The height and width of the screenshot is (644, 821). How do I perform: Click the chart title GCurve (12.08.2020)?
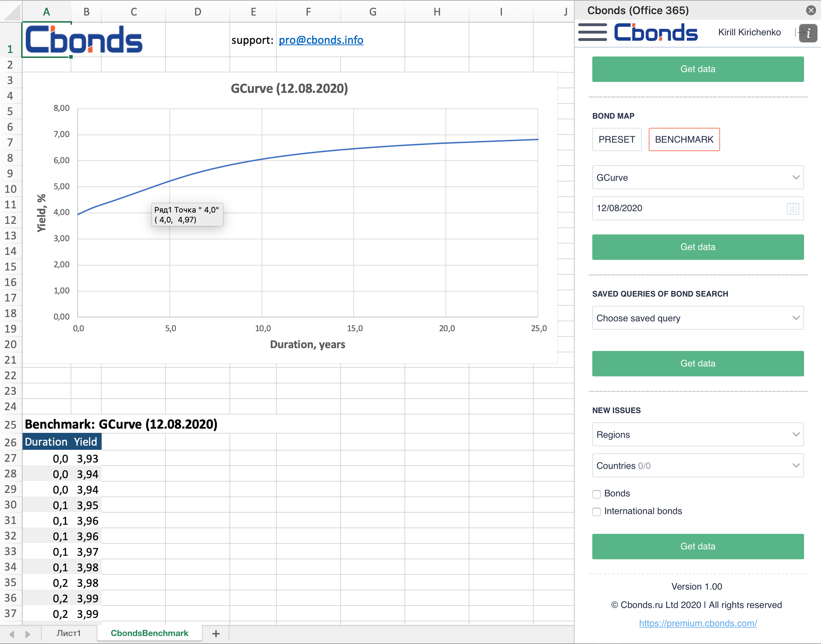[x=289, y=89]
